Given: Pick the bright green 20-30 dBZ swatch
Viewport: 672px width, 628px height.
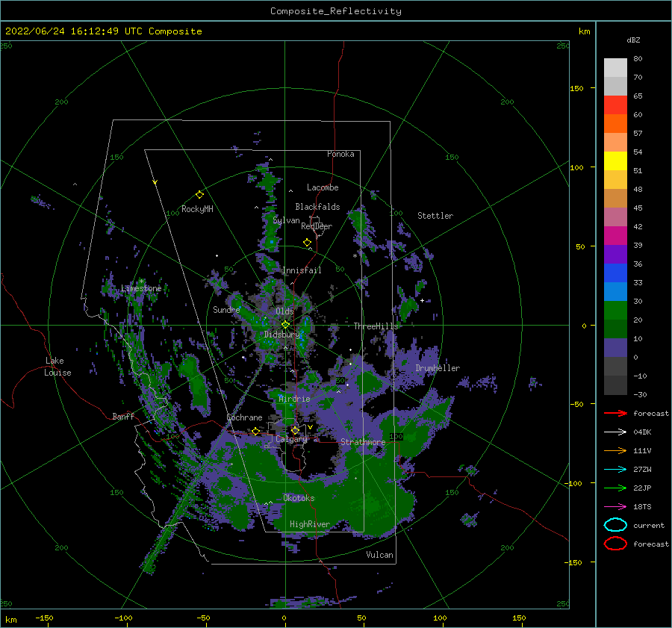Looking at the screenshot, I should [x=615, y=311].
